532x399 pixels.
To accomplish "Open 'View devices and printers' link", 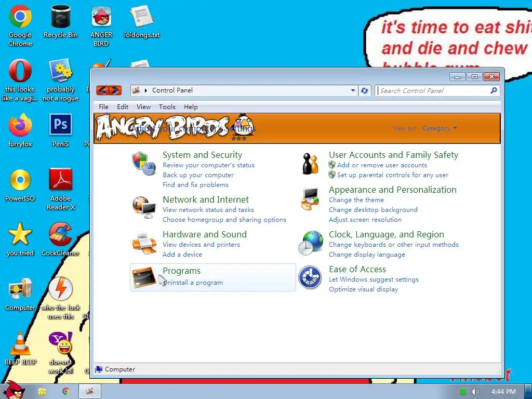I will click(x=201, y=245).
